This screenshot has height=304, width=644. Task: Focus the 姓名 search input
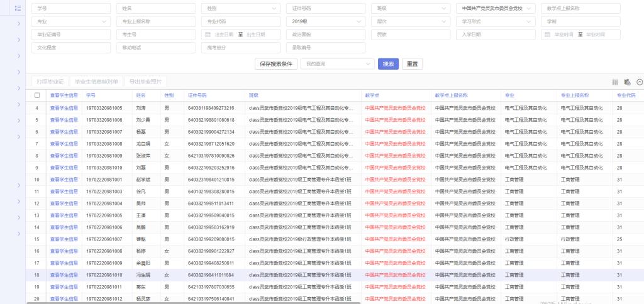click(x=156, y=9)
